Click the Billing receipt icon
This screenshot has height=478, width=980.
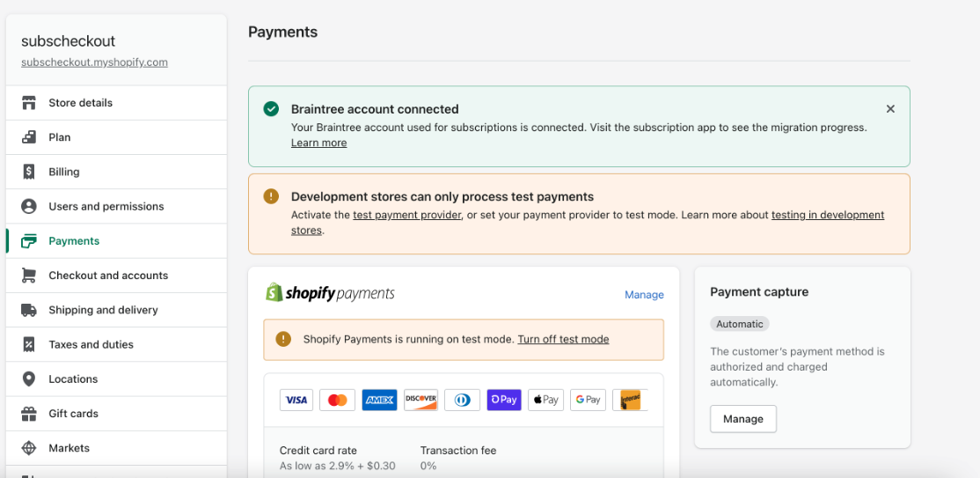[x=29, y=172]
